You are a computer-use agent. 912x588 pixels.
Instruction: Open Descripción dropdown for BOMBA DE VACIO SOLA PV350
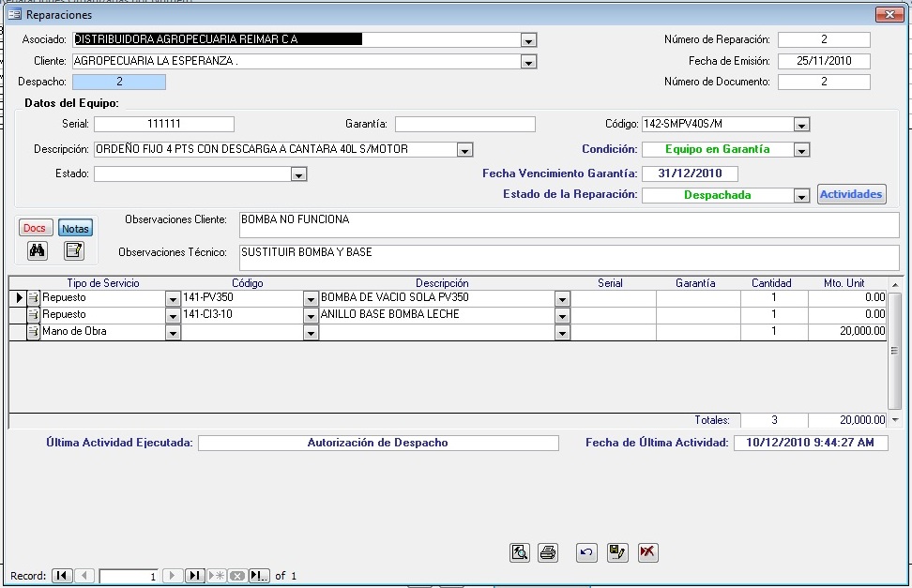click(562, 299)
